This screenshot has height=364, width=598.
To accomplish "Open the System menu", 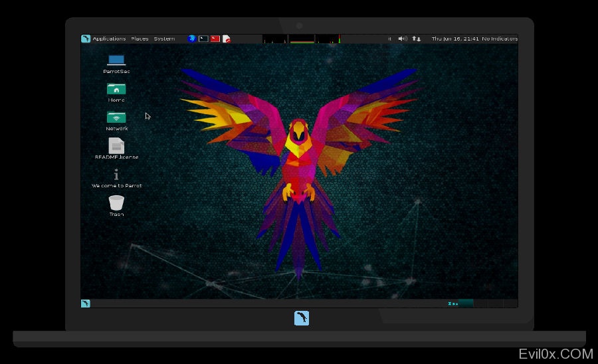I will (x=164, y=39).
